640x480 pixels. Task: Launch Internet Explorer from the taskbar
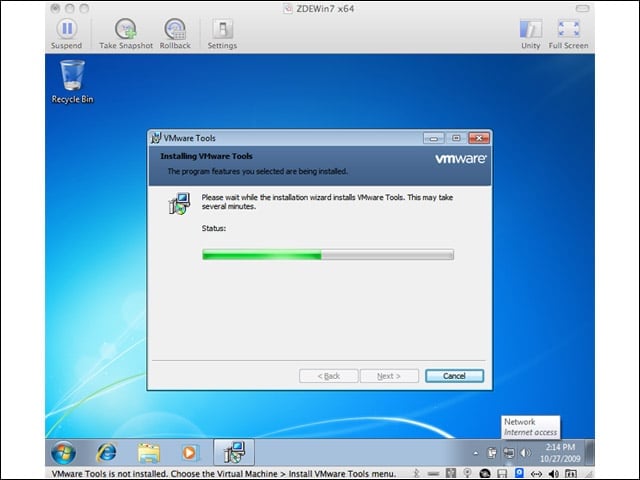point(106,453)
